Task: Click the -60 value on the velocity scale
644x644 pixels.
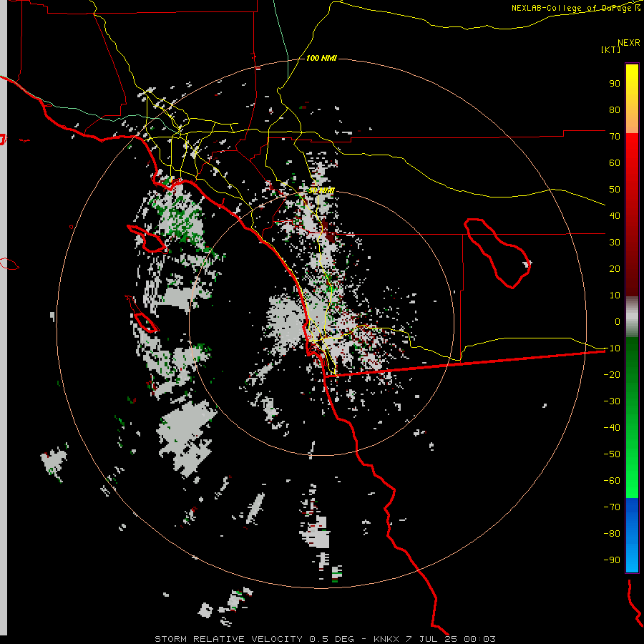Action: click(612, 481)
